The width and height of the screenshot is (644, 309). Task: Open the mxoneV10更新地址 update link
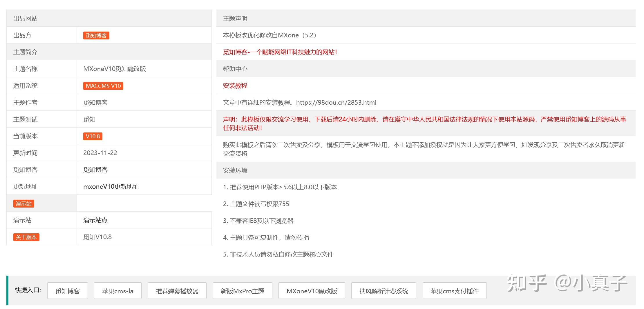[111, 186]
